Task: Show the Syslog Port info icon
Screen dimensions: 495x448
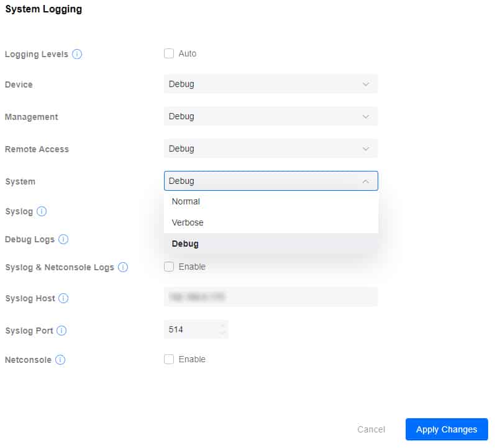Action: 61,331
